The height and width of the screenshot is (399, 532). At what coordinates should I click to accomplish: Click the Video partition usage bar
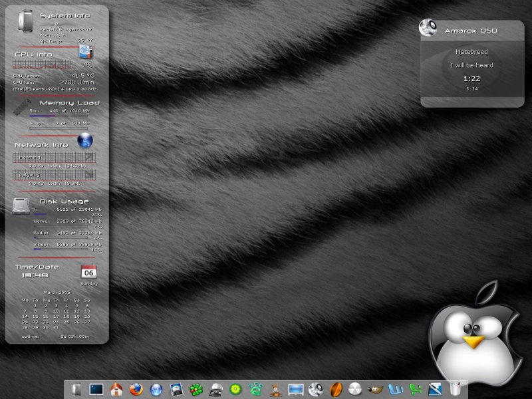(x=61, y=249)
